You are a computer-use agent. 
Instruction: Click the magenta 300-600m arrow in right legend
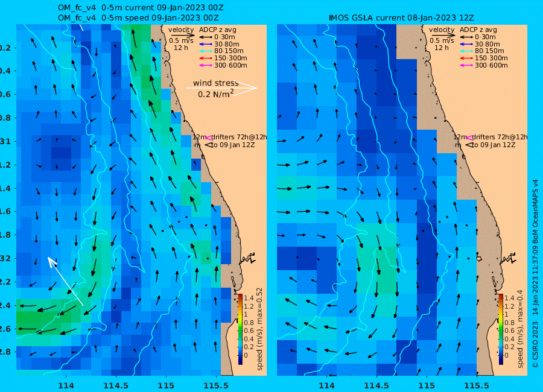466,66
